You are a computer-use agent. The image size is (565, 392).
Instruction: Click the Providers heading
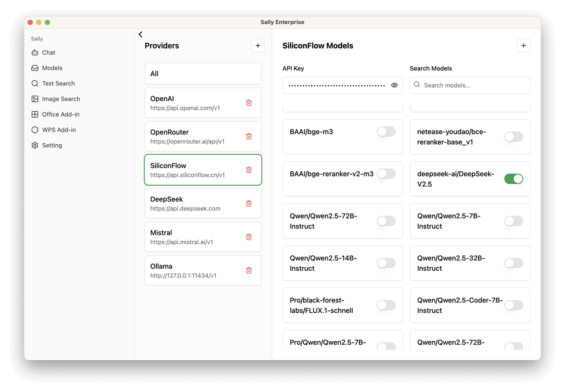[162, 45]
